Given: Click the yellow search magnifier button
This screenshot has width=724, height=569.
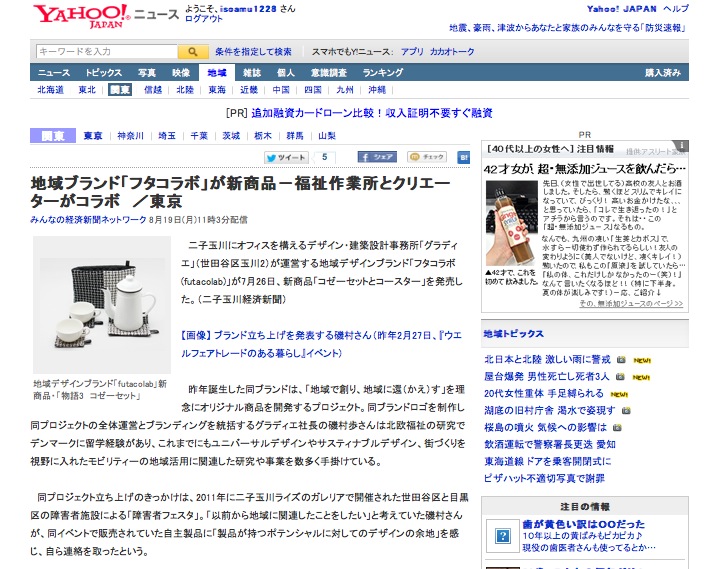Looking at the screenshot, I should (193, 52).
